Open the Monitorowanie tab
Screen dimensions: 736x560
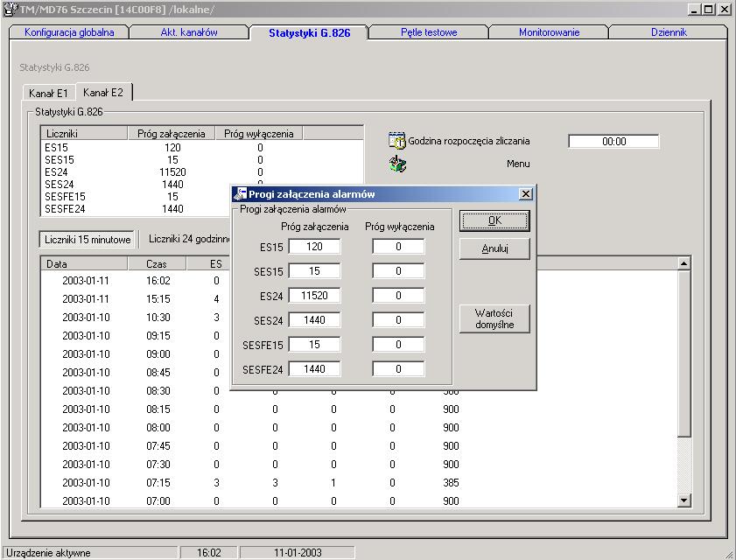tap(549, 32)
